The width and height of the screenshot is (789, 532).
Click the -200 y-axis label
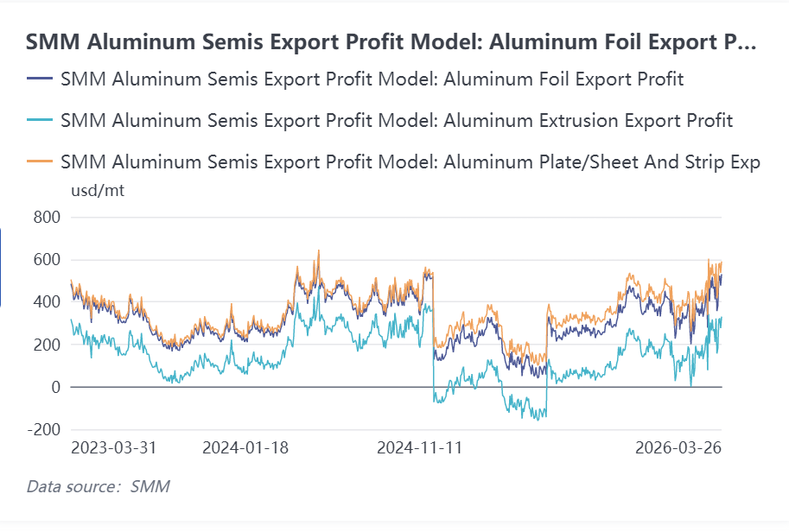(x=43, y=429)
